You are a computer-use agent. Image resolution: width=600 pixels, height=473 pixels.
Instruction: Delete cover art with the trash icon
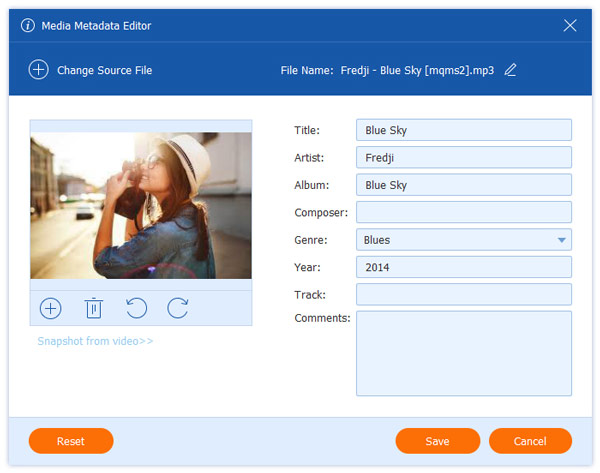93,308
